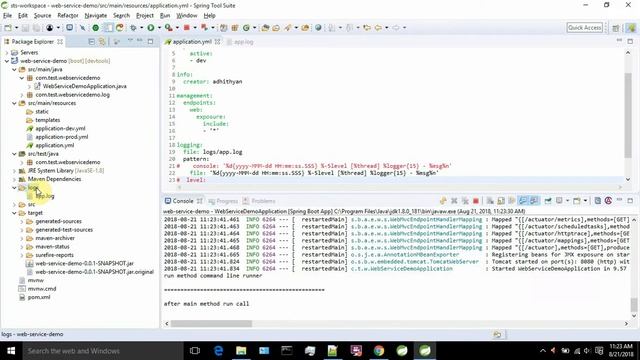Toggle Show Console on standard error change
The width and height of the screenshot is (640, 360).
tap(534, 201)
